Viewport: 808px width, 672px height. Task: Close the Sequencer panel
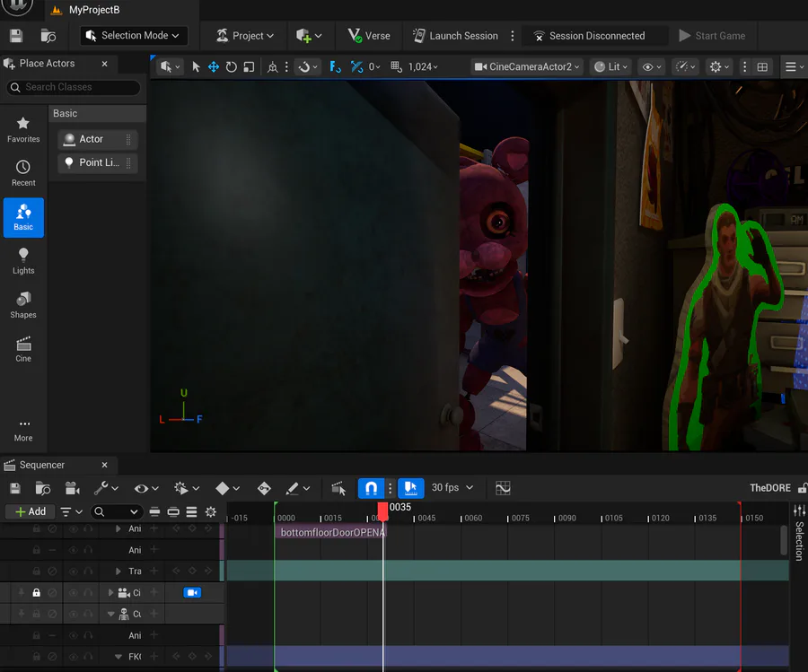pyautogui.click(x=105, y=465)
